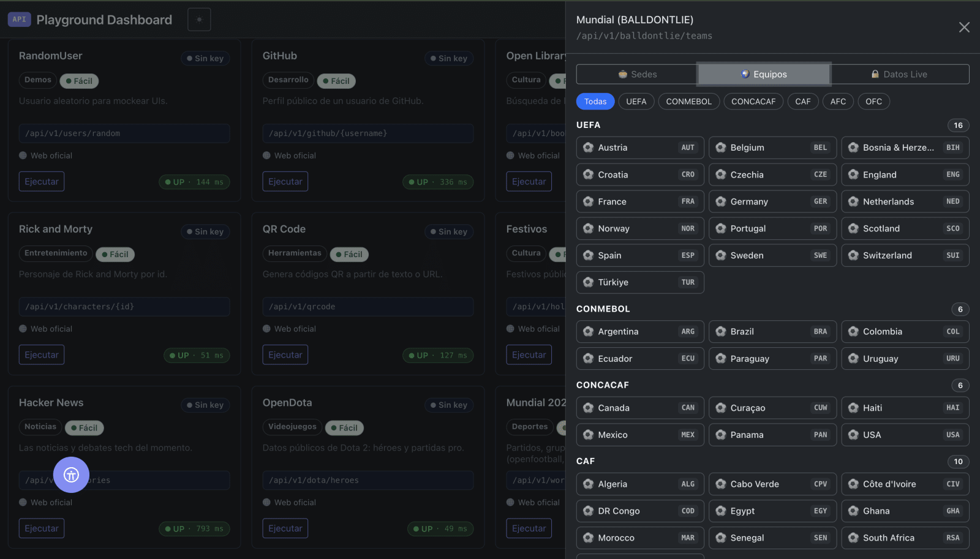This screenshot has height=559, width=980.
Task: Filter teams by UEFA chip
Action: (636, 102)
